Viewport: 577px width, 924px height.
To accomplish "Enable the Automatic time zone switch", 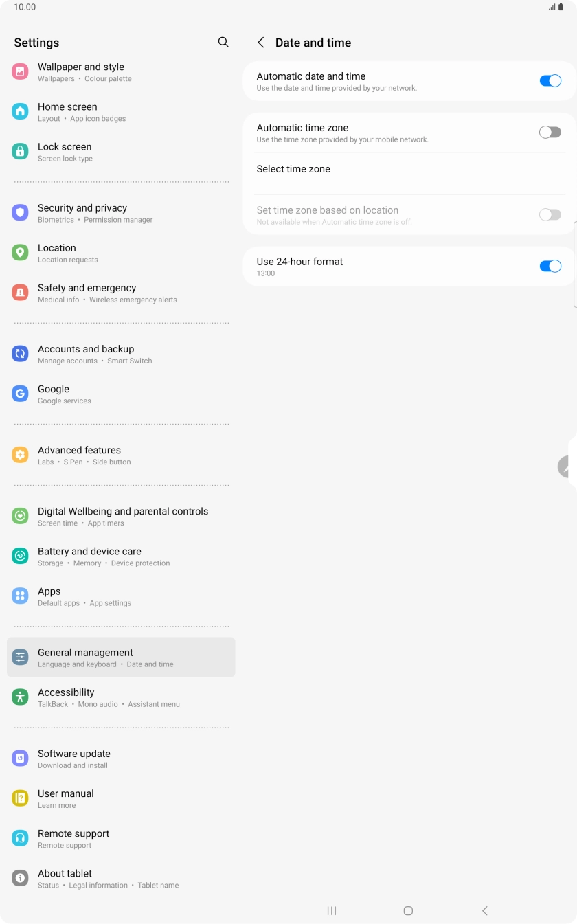I will [550, 133].
